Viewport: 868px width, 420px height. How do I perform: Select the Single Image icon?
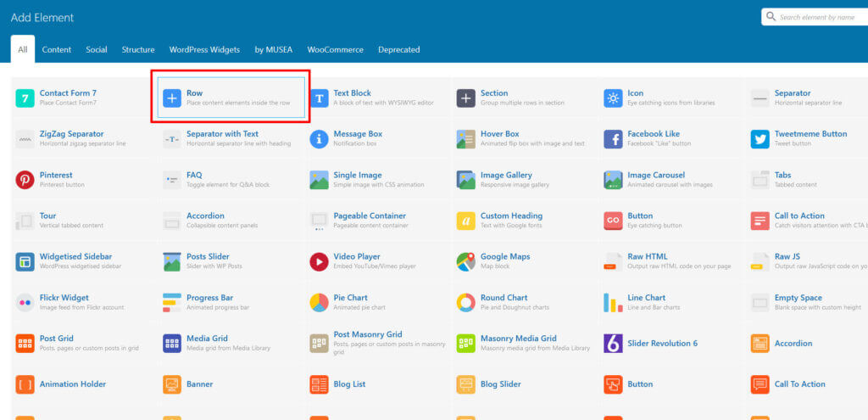click(x=319, y=180)
